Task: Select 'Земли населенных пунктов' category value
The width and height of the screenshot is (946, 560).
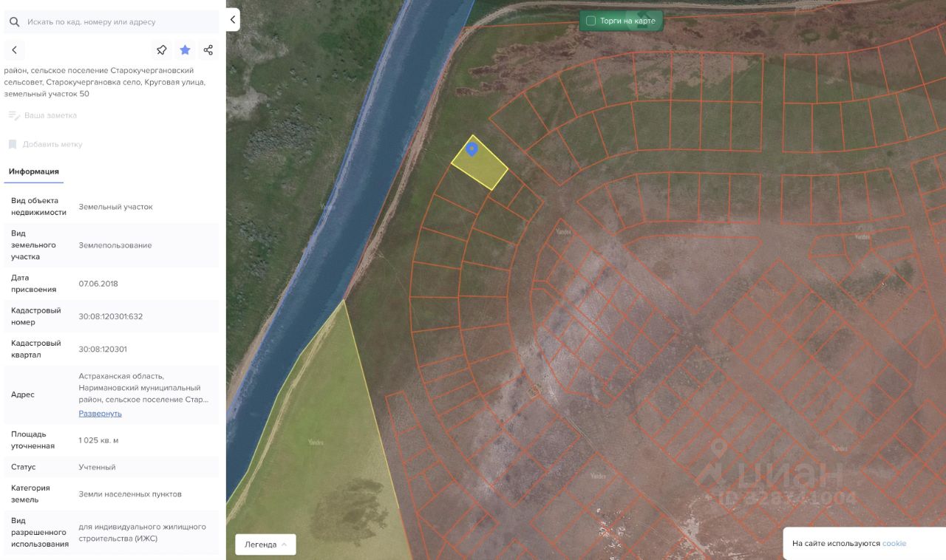Action: pyautogui.click(x=130, y=494)
